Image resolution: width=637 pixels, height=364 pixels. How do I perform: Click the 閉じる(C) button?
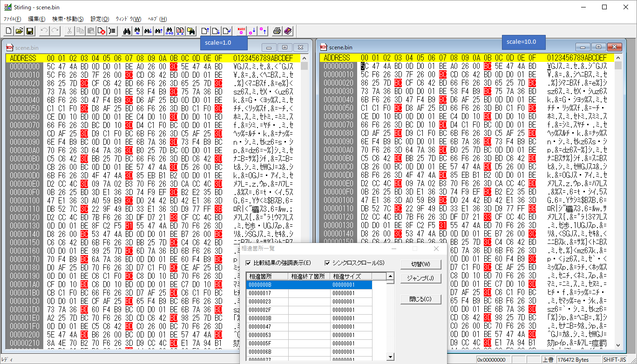click(x=420, y=299)
